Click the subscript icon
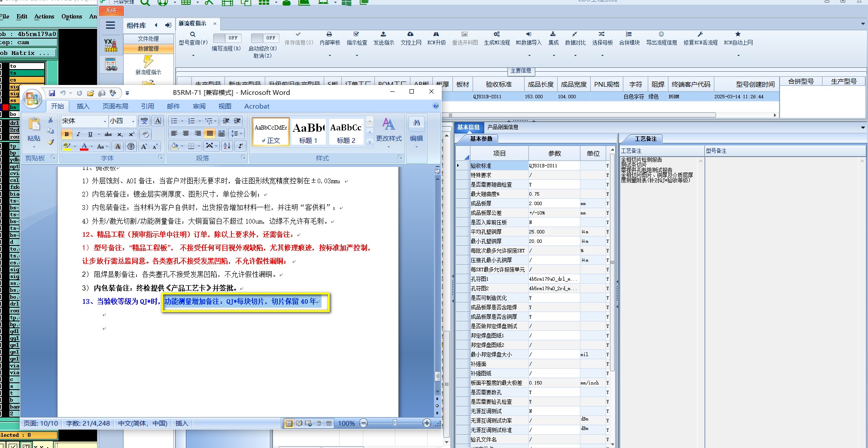The width and height of the screenshot is (868, 448). (x=120, y=134)
